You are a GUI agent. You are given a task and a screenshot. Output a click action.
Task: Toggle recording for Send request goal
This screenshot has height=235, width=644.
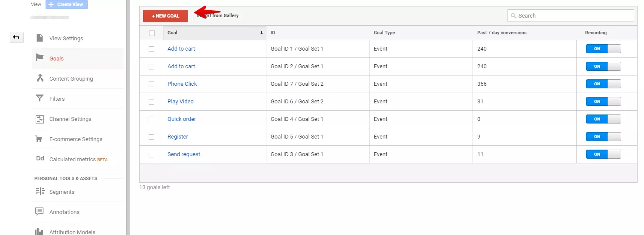click(604, 154)
